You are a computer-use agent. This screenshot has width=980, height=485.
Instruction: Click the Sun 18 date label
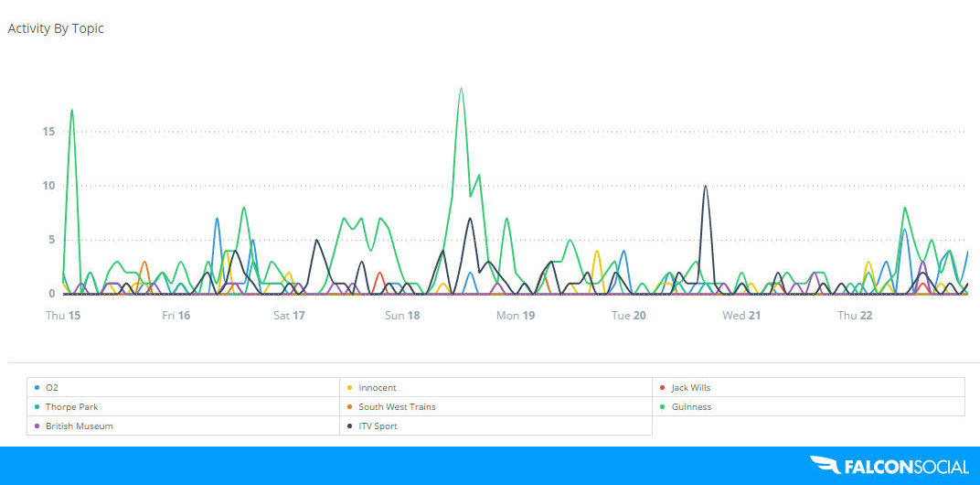point(402,316)
